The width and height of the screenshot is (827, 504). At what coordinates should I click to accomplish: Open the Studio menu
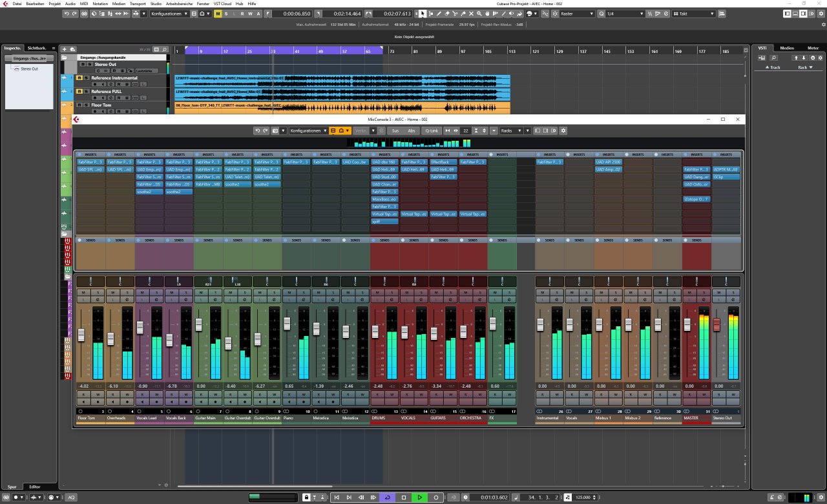point(156,3)
